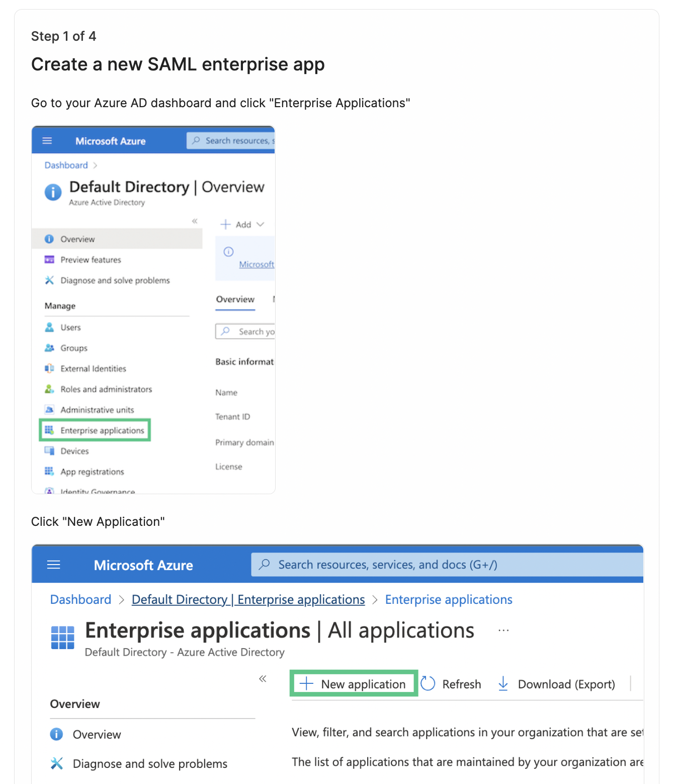Click the External Identities icon

click(50, 368)
